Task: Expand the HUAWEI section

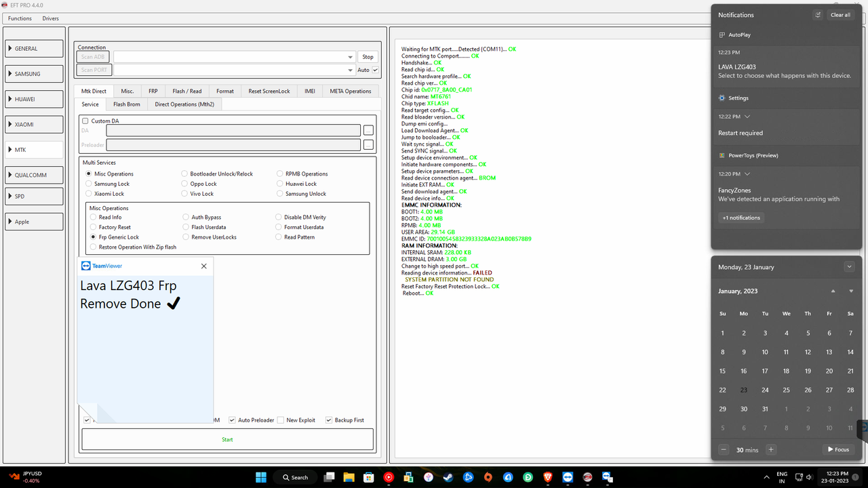Action: pos(34,99)
